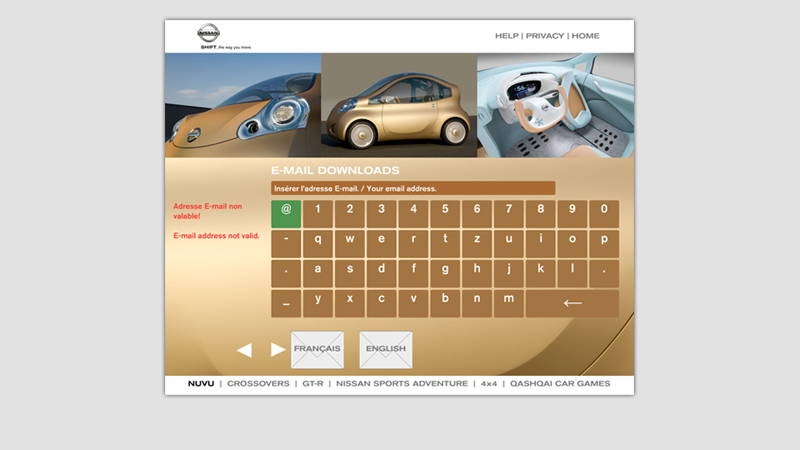Tap the n key
This screenshot has width=800, height=450.
477,304
